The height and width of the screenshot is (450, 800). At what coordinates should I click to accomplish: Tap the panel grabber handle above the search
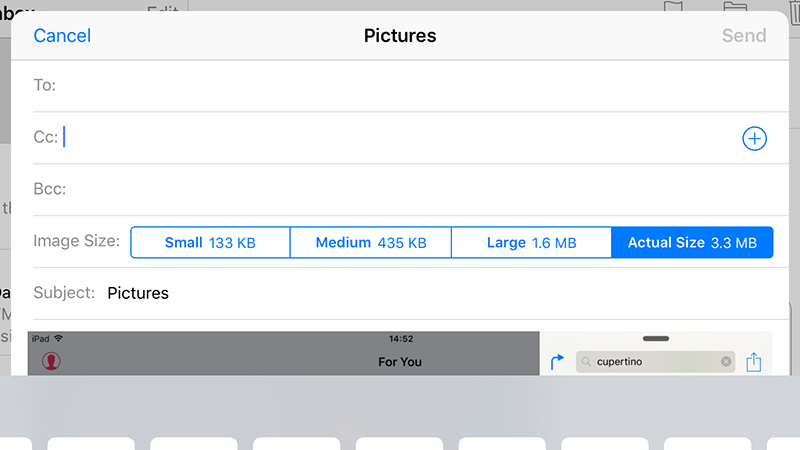click(x=656, y=338)
